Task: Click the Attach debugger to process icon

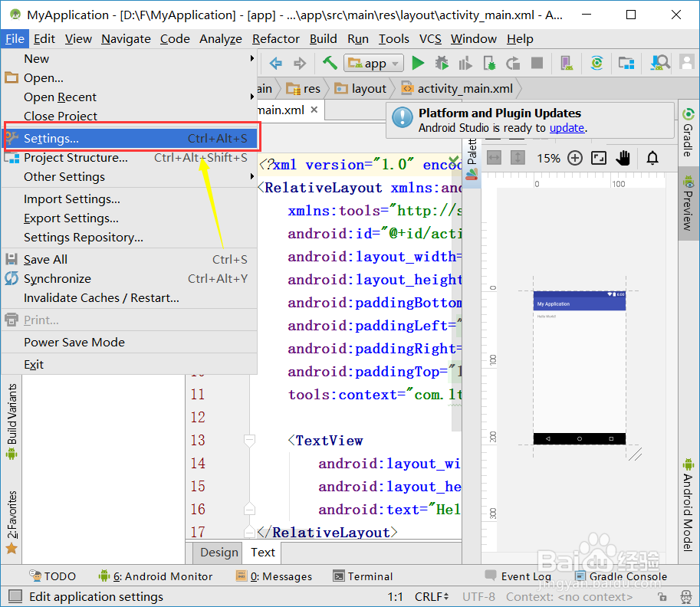Action: 489,64
